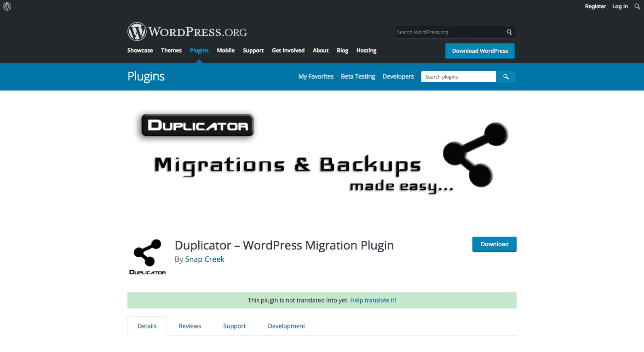Visit the About menu item
Viewport: 644px width, 352px height.
pyautogui.click(x=321, y=51)
